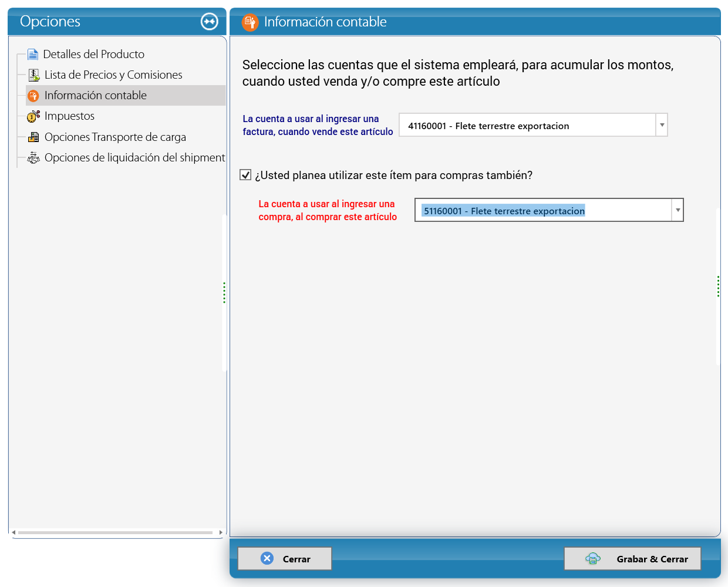Click the Opciones de liquidación del shipment icon

pyautogui.click(x=34, y=158)
